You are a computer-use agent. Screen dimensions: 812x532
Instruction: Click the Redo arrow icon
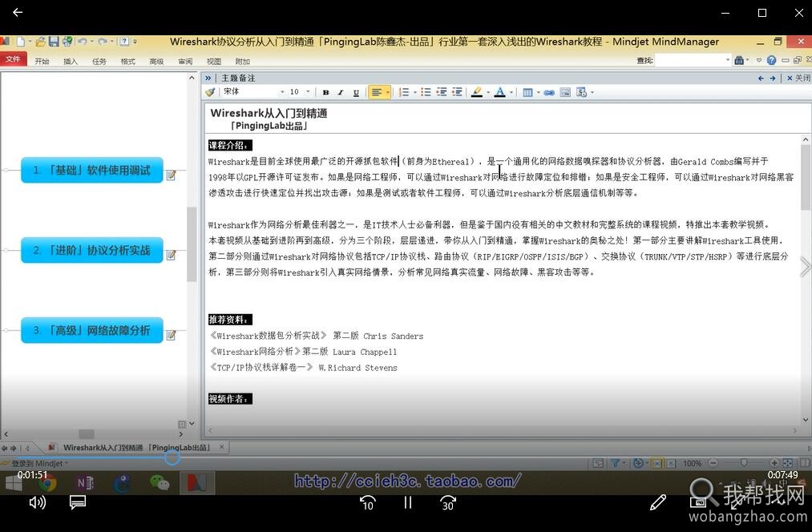click(103, 42)
